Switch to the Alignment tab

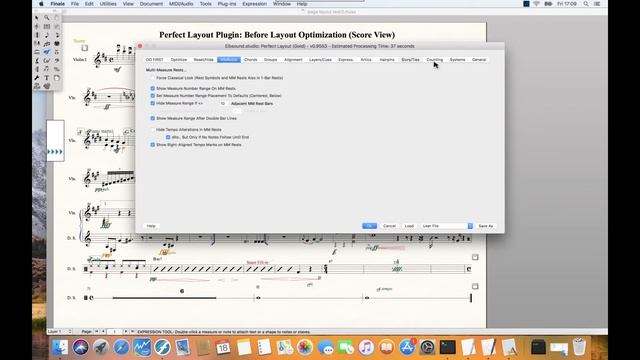pyautogui.click(x=293, y=60)
